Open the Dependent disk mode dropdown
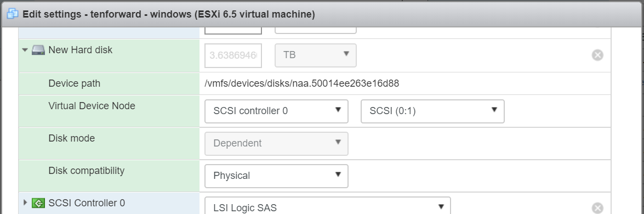 (x=276, y=144)
